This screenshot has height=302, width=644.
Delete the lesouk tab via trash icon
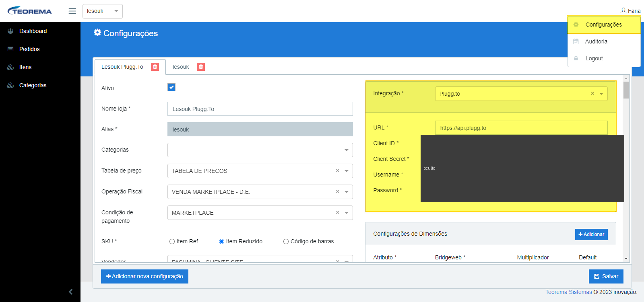[x=201, y=67]
